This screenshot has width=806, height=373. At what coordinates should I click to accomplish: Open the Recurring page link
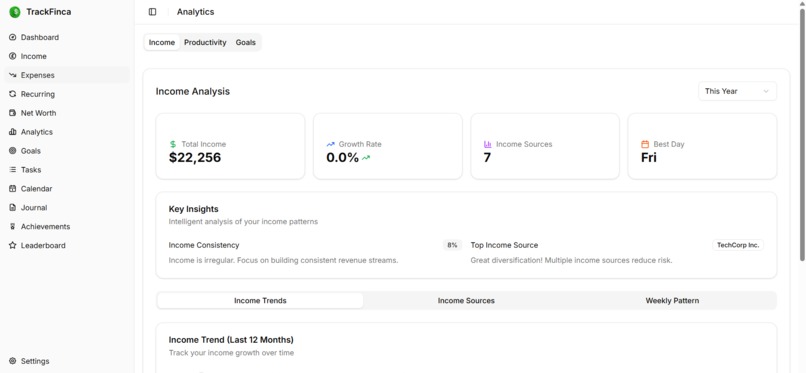coord(67,94)
